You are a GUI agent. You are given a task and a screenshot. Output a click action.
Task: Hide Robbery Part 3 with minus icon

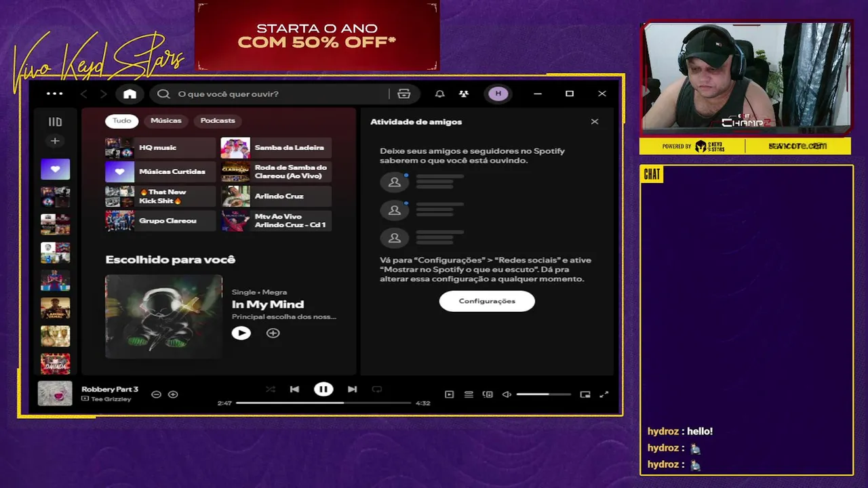point(156,394)
